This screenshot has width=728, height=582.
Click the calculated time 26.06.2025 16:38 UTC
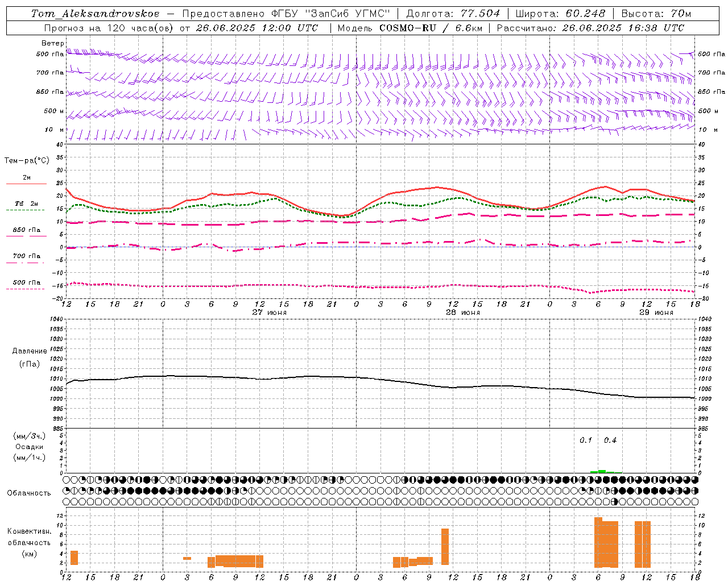point(623,28)
